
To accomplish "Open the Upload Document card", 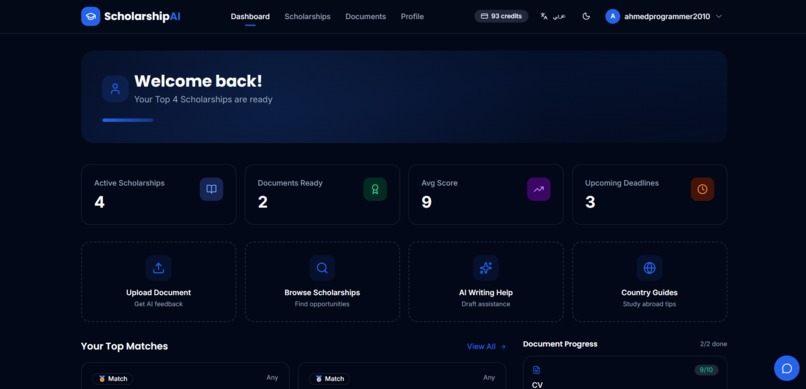I will (x=159, y=282).
